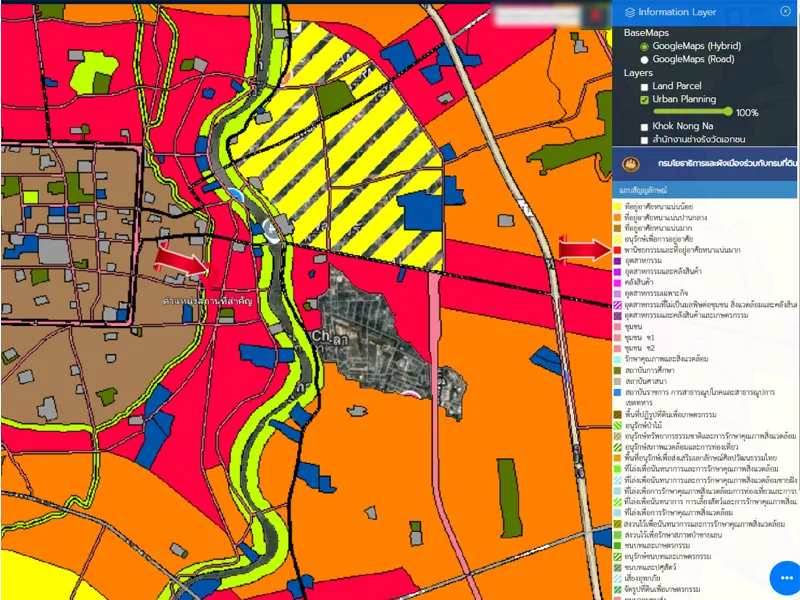Click the yellow low-density residential legend swatch
This screenshot has width=800, height=600.
pos(618,207)
